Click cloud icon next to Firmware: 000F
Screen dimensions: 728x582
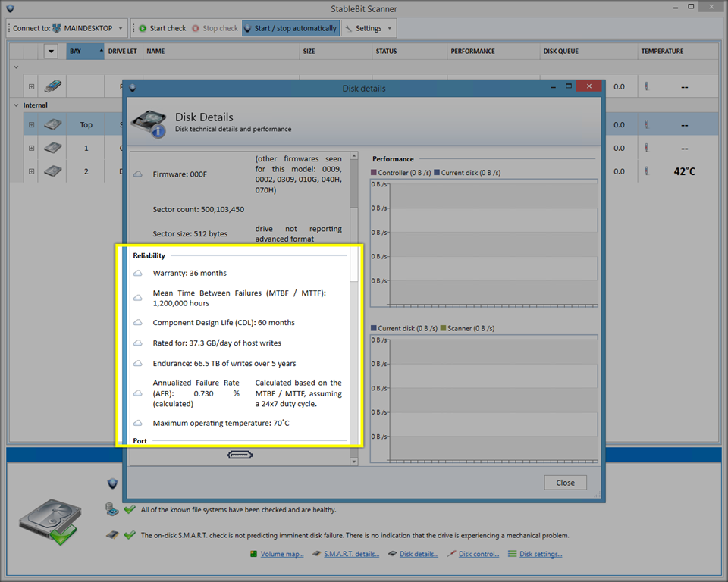click(x=138, y=174)
